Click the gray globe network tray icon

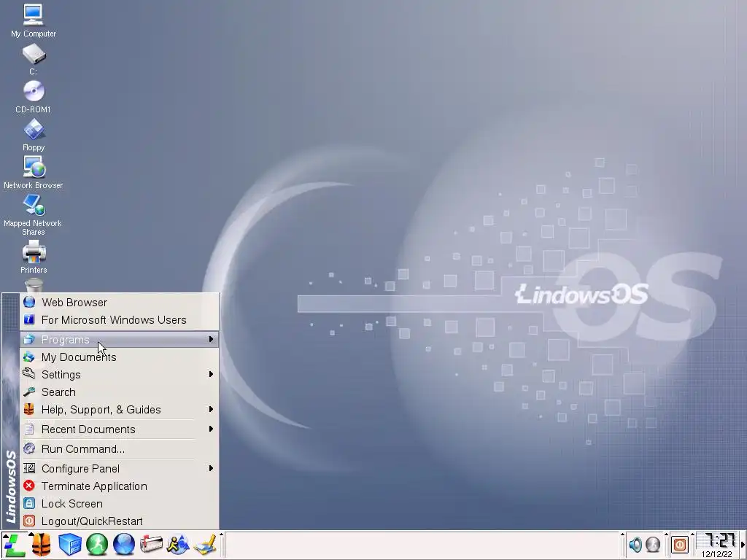pyautogui.click(x=653, y=545)
